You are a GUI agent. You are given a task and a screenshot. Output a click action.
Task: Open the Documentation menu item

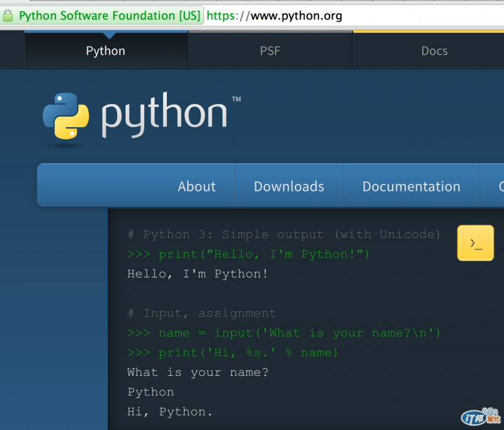(x=411, y=186)
